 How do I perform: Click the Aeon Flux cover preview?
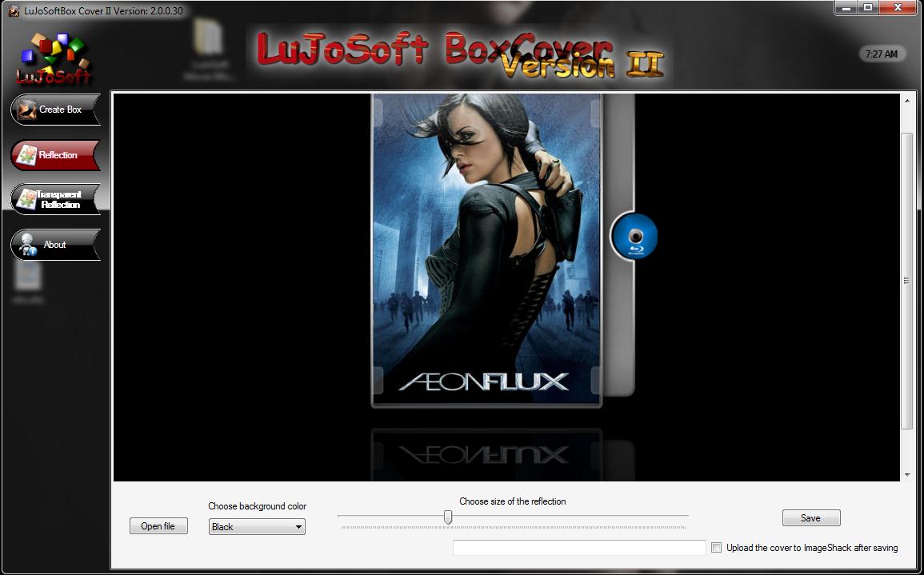coord(486,250)
